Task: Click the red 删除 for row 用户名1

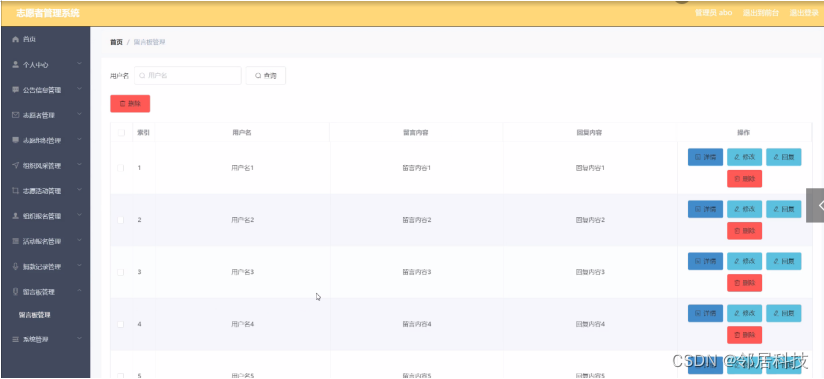Action: point(744,179)
